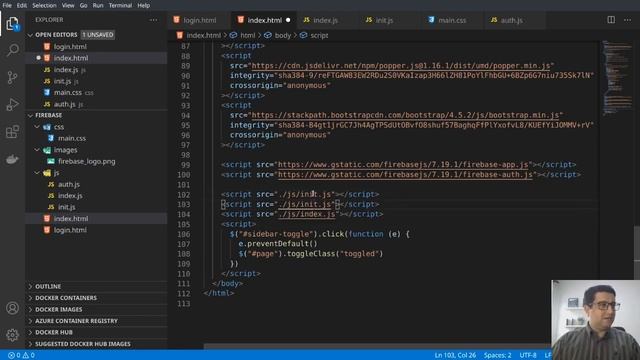The height and width of the screenshot is (360, 640).
Task: Open the Go menu
Action: pyautogui.click(x=83, y=5)
